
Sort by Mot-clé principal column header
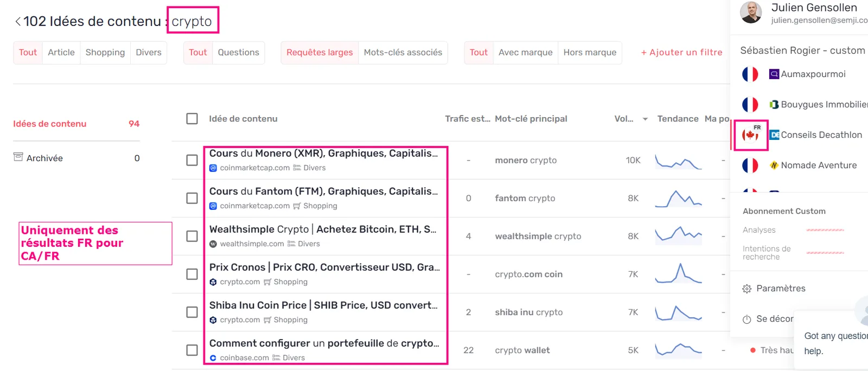click(x=531, y=119)
